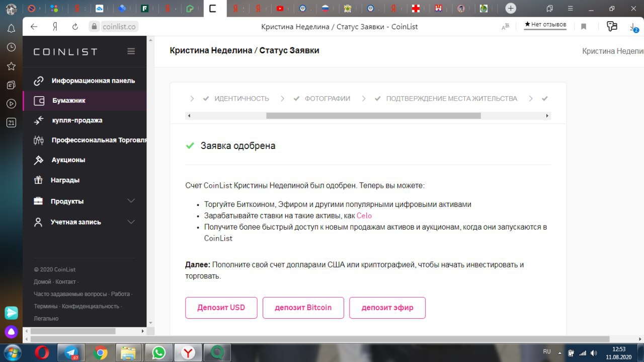Open the blue messenger icon in browser sidebar
Image resolution: width=644 pixels, height=362 pixels.
[11, 313]
